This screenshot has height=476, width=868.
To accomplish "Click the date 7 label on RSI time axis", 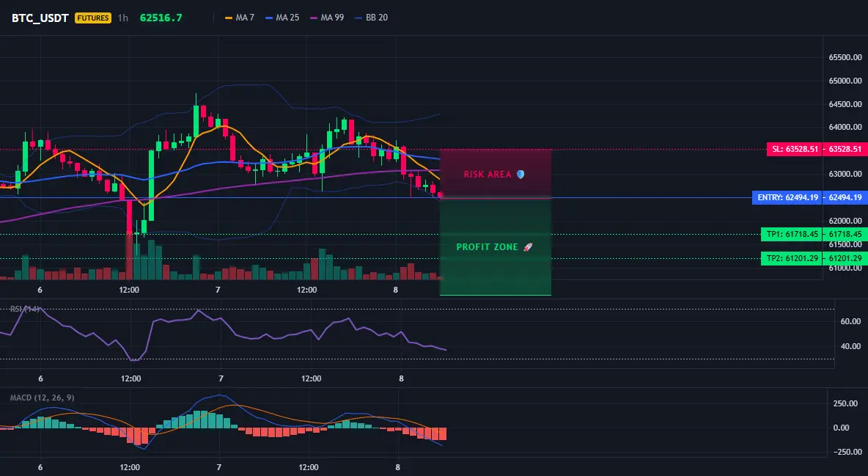I will tap(221, 378).
